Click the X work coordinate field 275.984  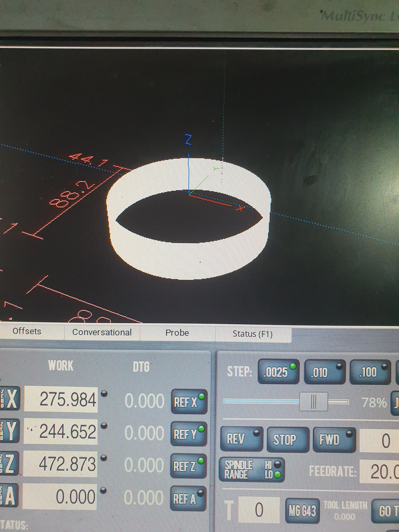point(61,400)
